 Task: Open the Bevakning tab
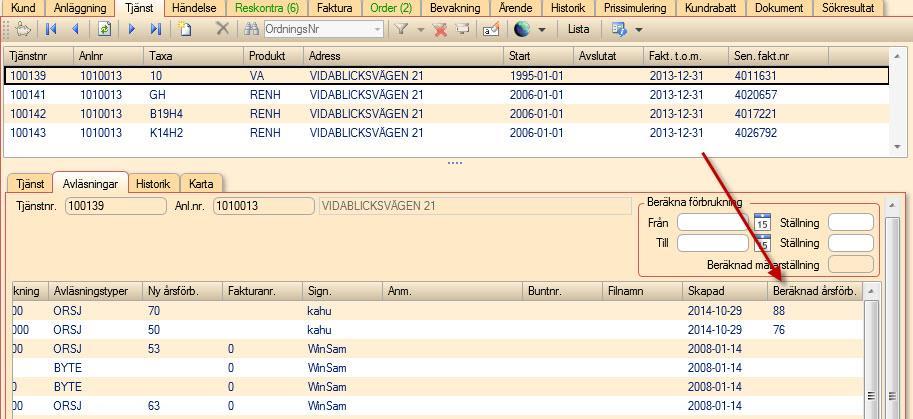coord(455,8)
